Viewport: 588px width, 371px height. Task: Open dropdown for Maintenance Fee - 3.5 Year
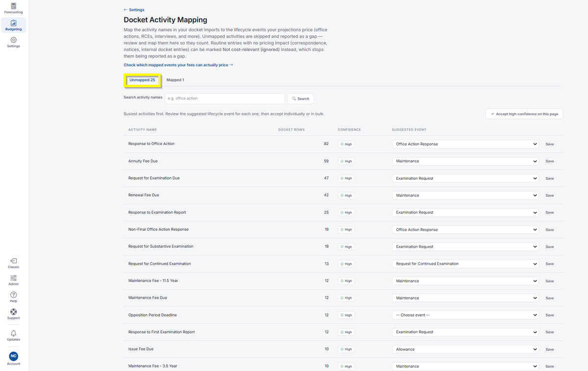point(465,366)
